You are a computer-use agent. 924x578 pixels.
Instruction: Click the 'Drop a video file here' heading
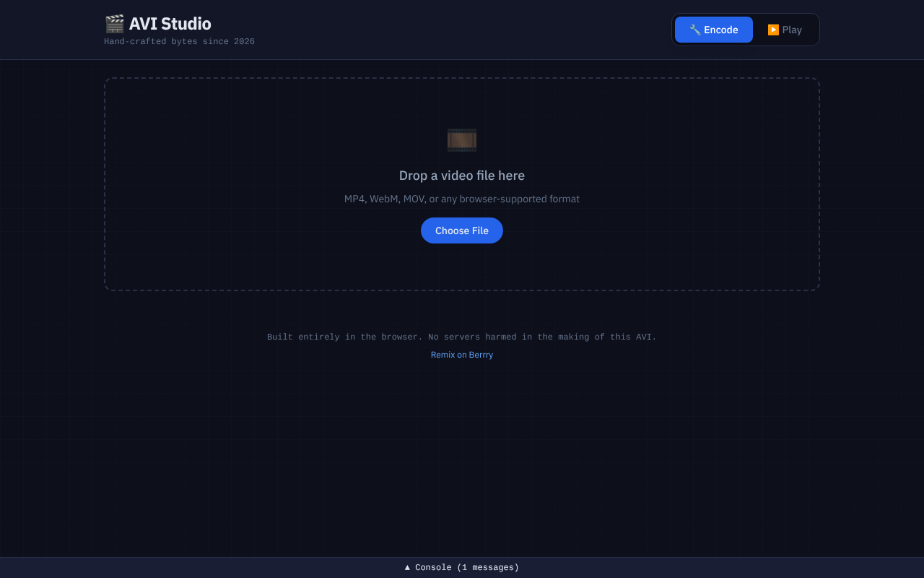(462, 176)
